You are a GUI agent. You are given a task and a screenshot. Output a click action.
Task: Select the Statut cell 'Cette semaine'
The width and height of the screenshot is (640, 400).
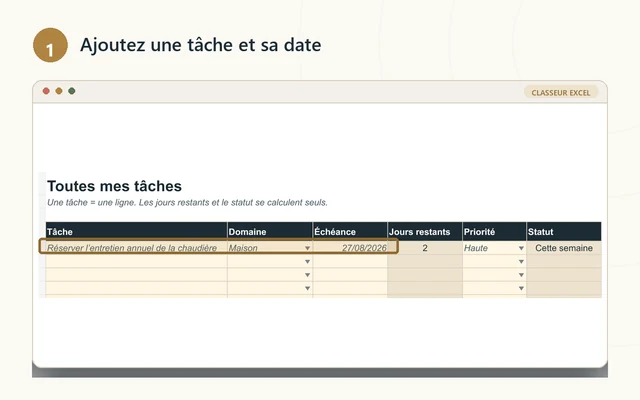(564, 248)
